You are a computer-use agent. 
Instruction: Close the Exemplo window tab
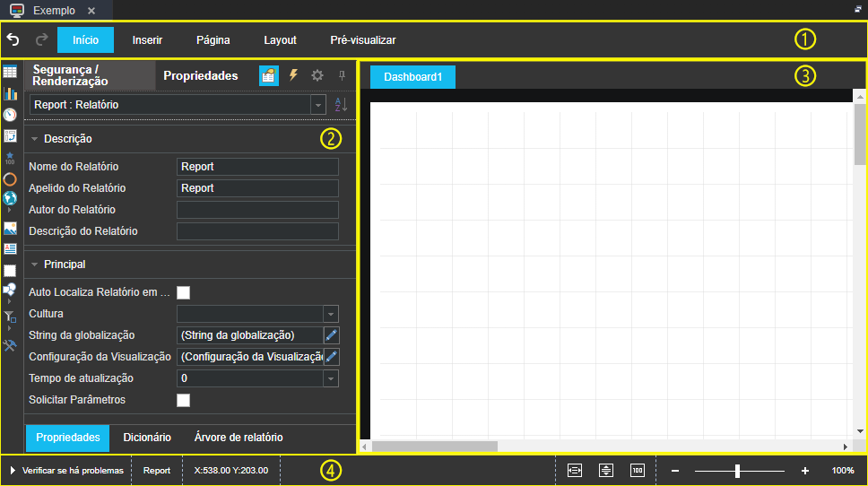(x=91, y=11)
